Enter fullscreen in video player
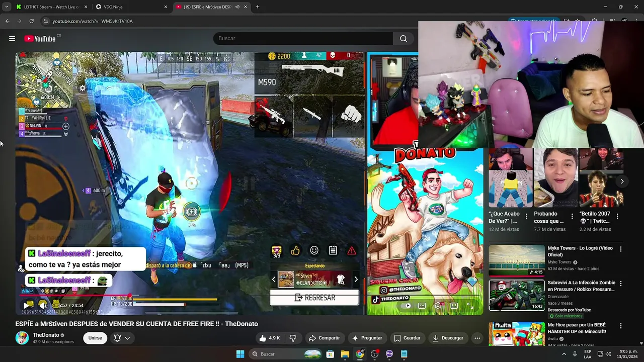 coord(470,305)
